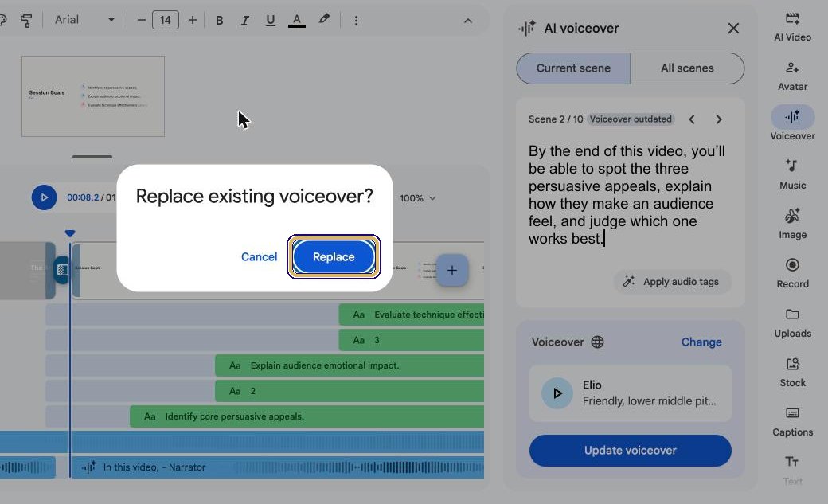This screenshot has width=828, height=504.
Task: Click the 'Voiceover outdated' badge
Action: [631, 119]
